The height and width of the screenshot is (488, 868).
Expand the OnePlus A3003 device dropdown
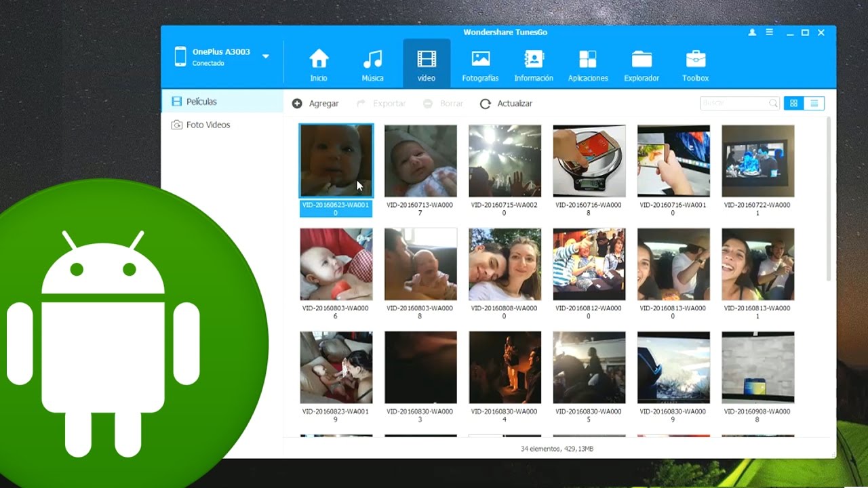click(x=266, y=56)
